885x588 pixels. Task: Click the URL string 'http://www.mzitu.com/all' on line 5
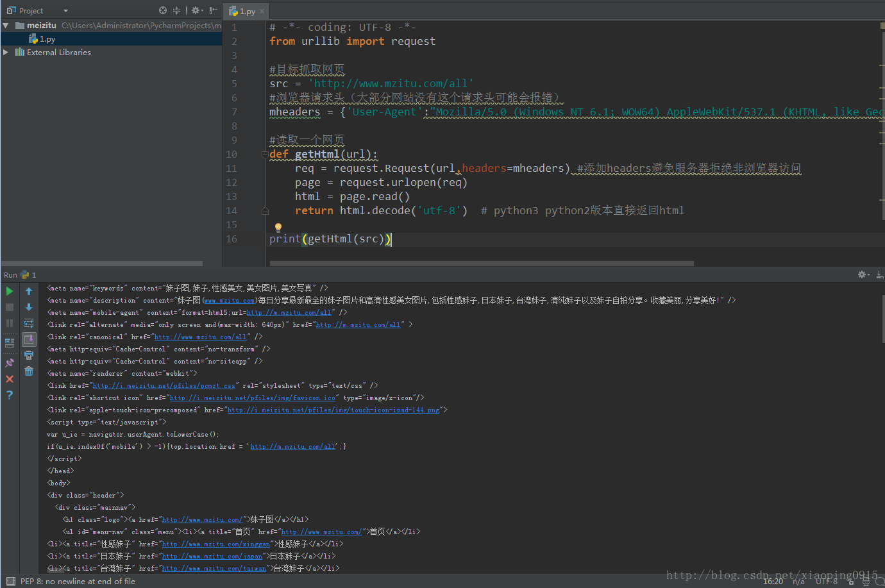pos(391,83)
